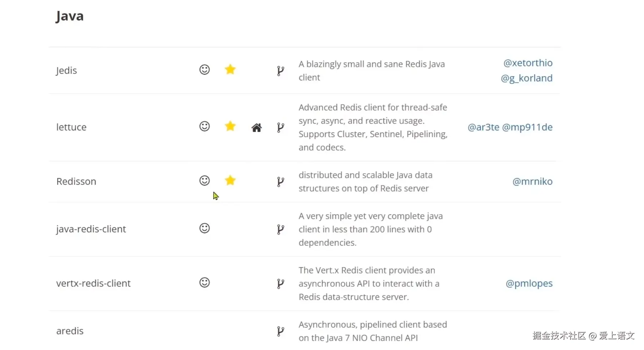644x350 pixels.
Task: Click the gold star in lettuce row
Action: coord(230,126)
